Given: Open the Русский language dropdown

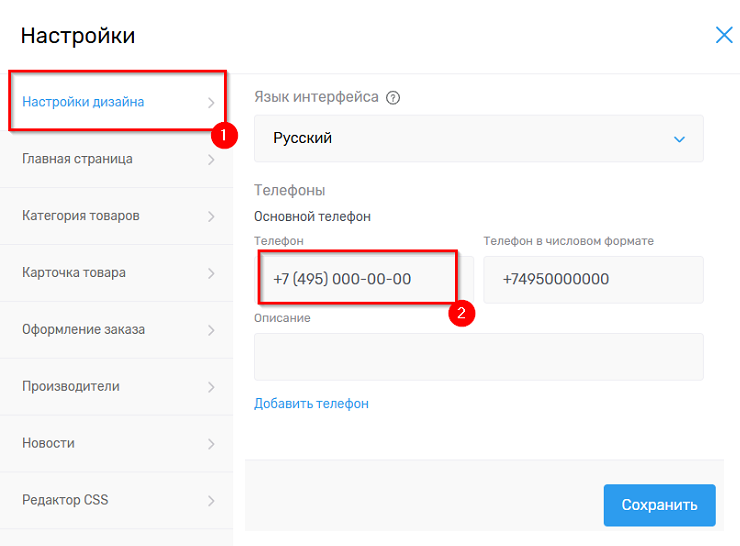Looking at the screenshot, I should (x=478, y=139).
